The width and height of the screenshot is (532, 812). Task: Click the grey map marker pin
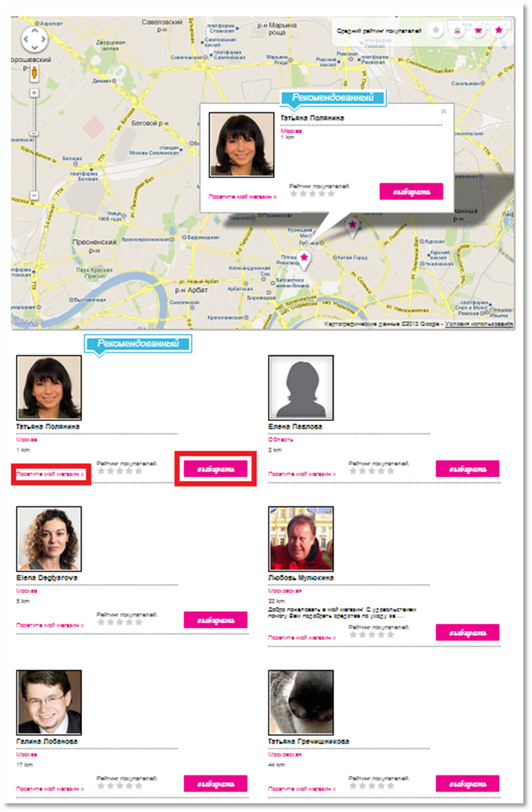coord(352,227)
